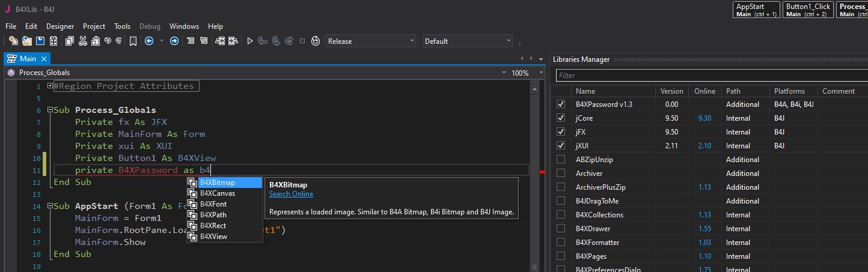This screenshot has height=272, width=868.
Task: Click the Open project folder icon
Action: (26, 41)
